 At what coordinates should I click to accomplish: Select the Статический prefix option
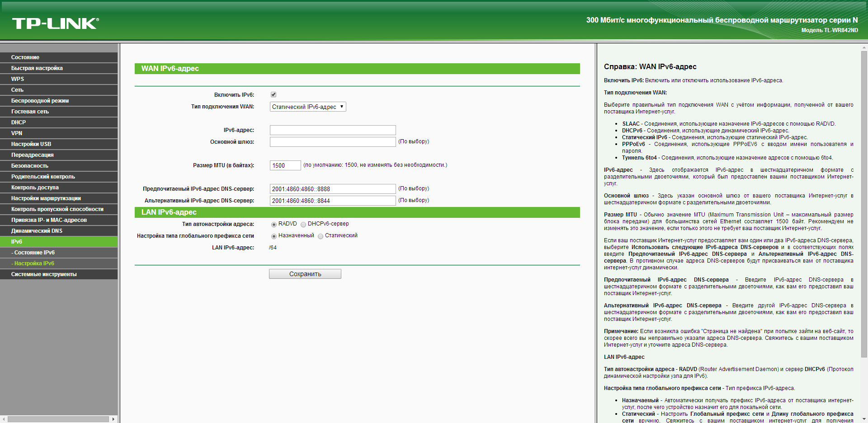coord(321,236)
